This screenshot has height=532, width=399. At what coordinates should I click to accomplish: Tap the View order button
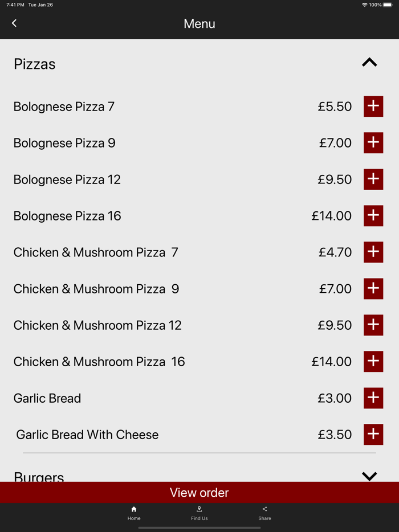click(199, 492)
